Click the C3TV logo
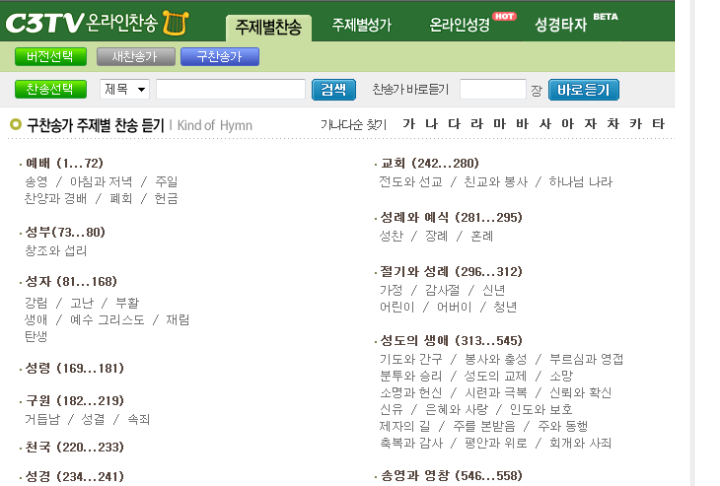Viewport: 720px width, 486px height. [45, 23]
